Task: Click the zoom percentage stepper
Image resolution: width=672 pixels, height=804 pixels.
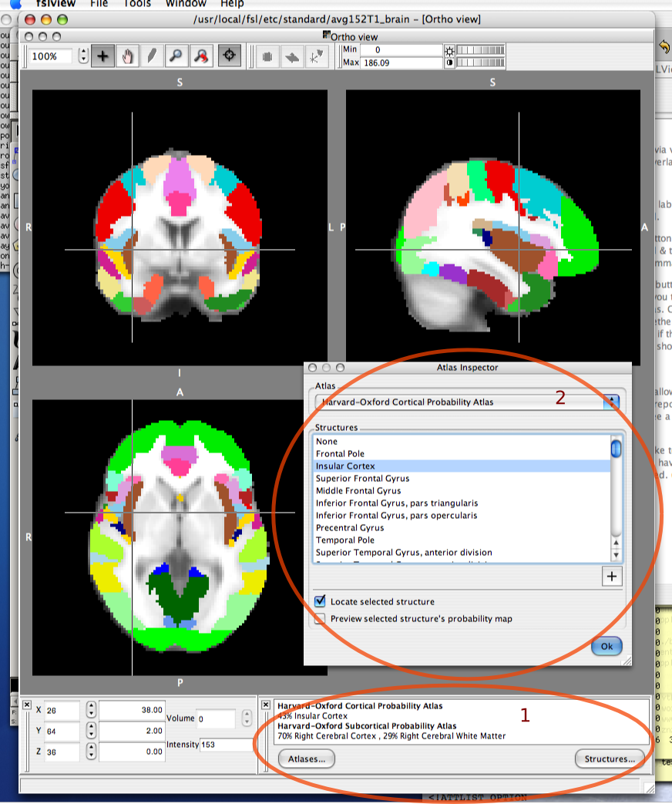Action: pyautogui.click(x=83, y=56)
